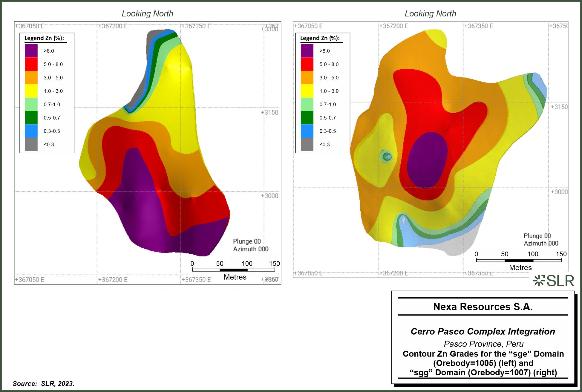This screenshot has width=582, height=392.
Task: Click the left Looking North heading
Action: pyautogui.click(x=147, y=14)
